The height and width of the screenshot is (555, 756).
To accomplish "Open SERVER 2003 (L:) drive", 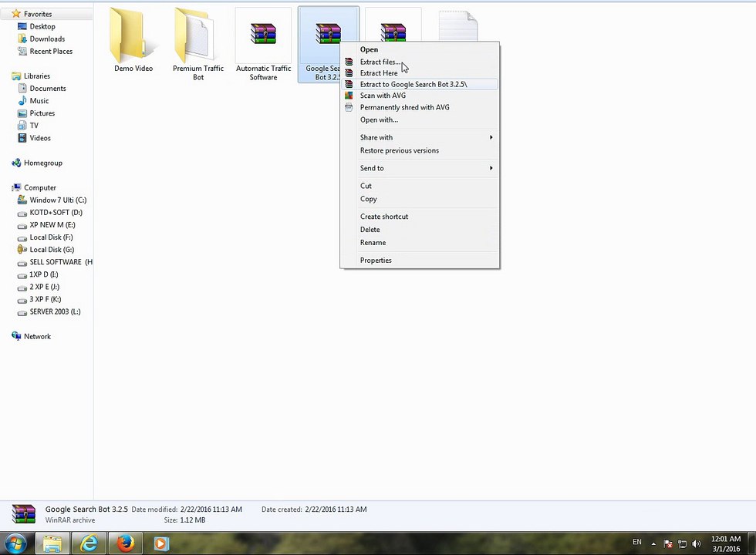I will [55, 311].
